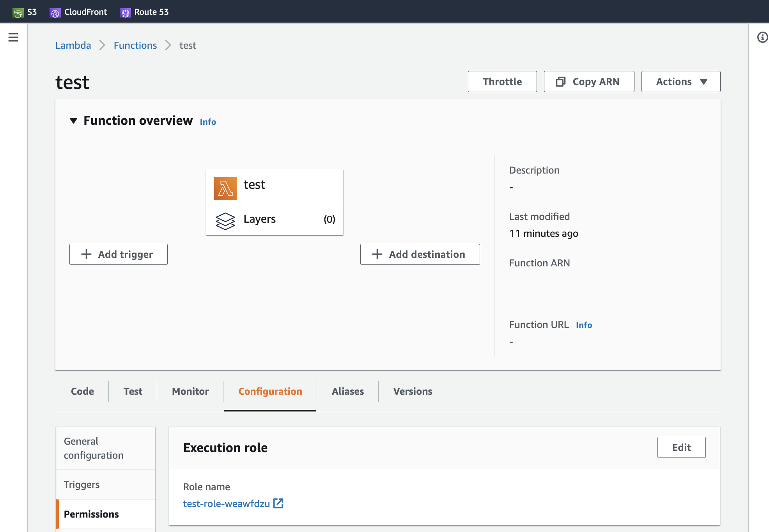Open the role's external link icon
This screenshot has width=769, height=532.
coord(278,504)
